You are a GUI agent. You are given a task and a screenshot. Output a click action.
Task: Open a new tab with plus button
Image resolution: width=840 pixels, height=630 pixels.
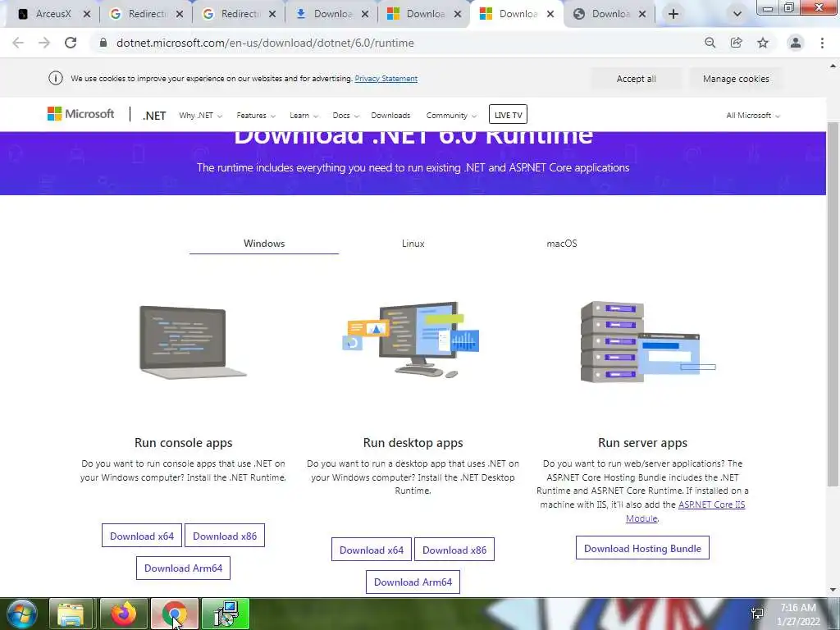(673, 14)
